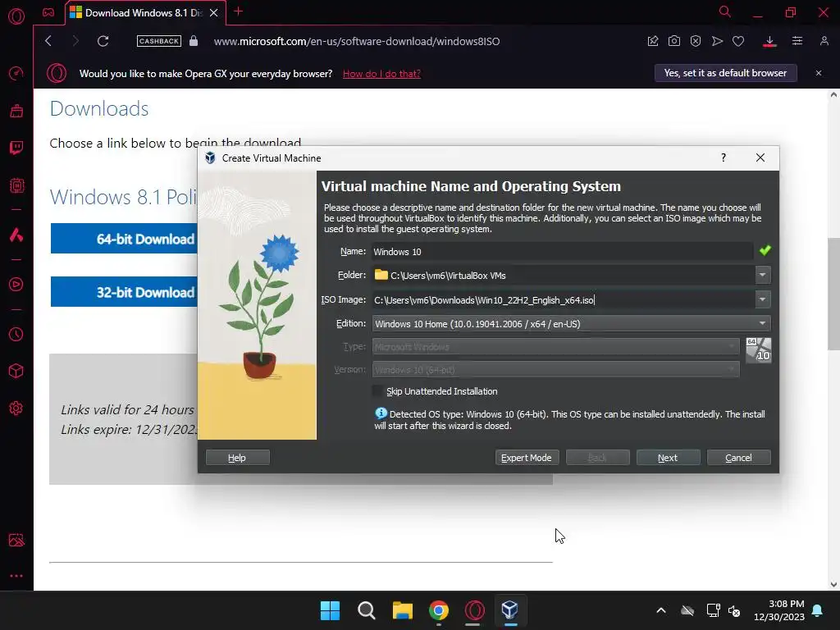840x630 pixels.
Task: Open the profile account icon
Action: pyautogui.click(x=824, y=41)
